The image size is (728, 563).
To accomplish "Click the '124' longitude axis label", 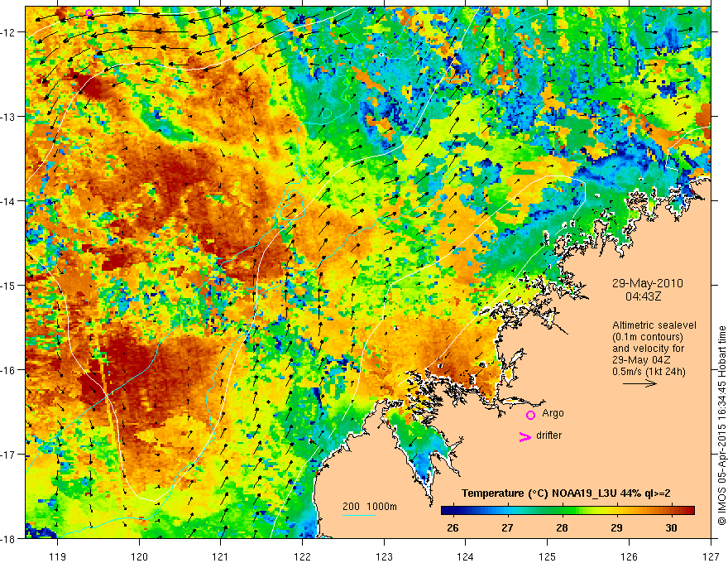I will pyautogui.click(x=466, y=556).
